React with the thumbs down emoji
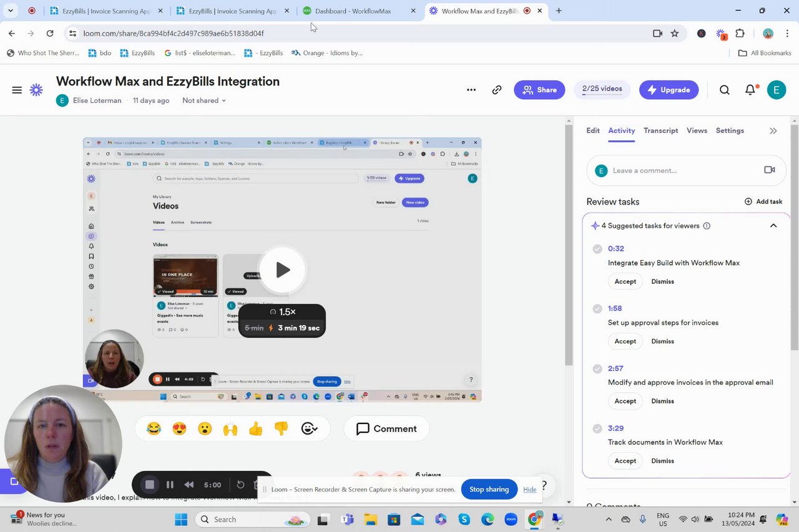The height and width of the screenshot is (532, 799). [282, 428]
